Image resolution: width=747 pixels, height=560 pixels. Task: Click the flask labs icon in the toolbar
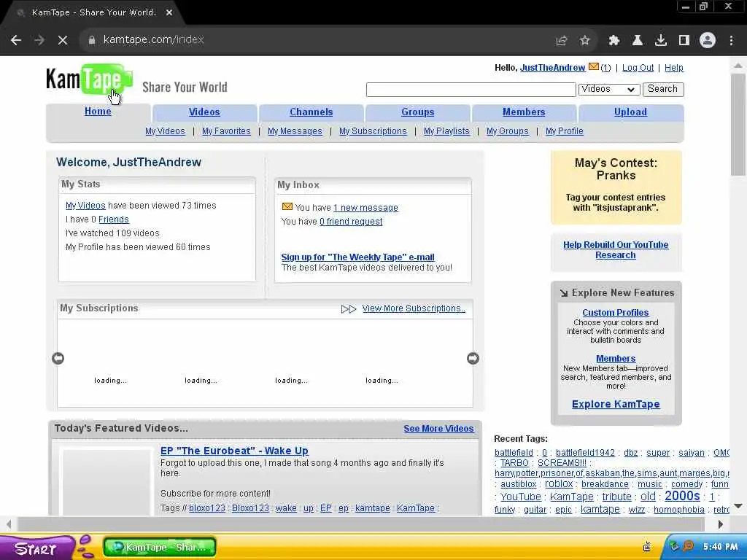(x=638, y=41)
